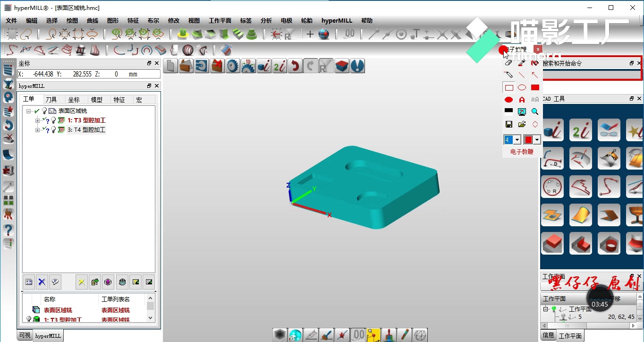Activate the red letter A text tool
The image size is (644, 342).
coord(522,100)
